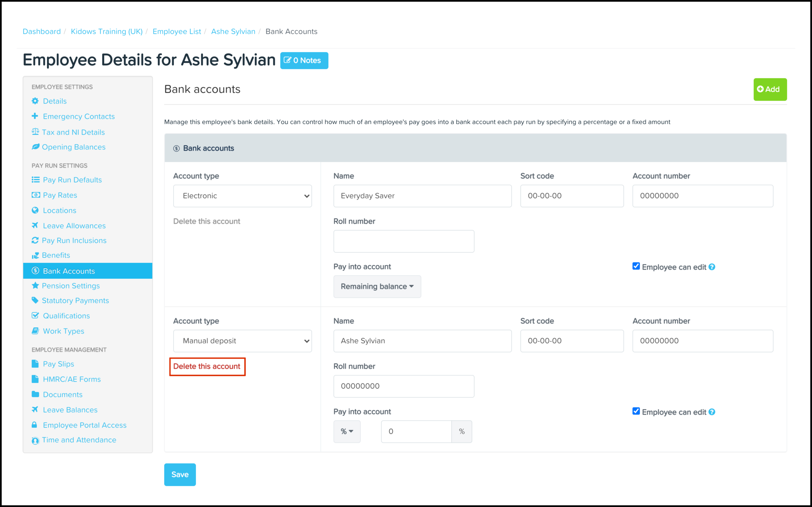Click the empty Roll number field
The width and height of the screenshot is (812, 507).
coord(403,241)
